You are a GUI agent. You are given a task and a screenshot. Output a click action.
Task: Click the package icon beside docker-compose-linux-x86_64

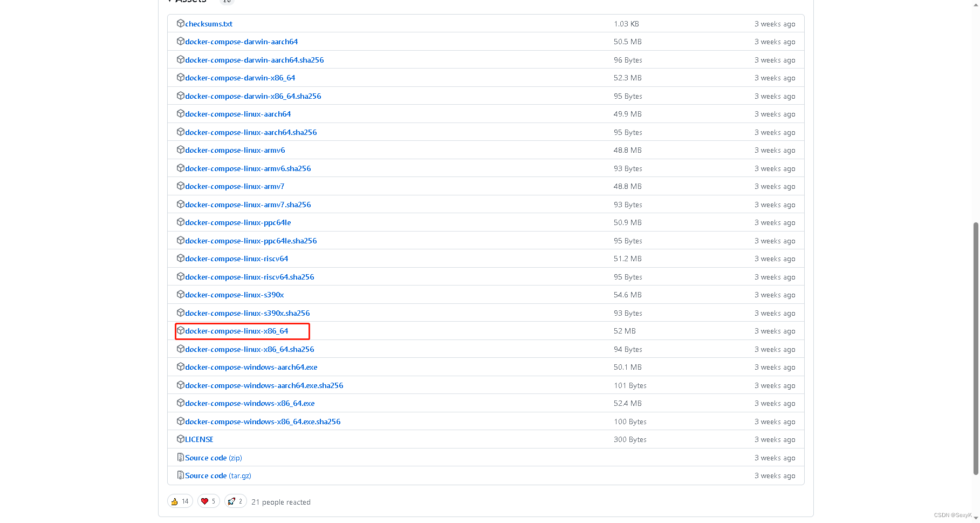click(181, 330)
